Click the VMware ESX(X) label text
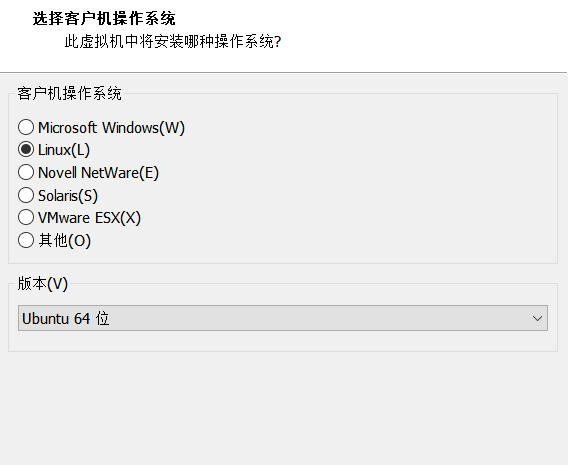This screenshot has width=568, height=465. pos(89,218)
